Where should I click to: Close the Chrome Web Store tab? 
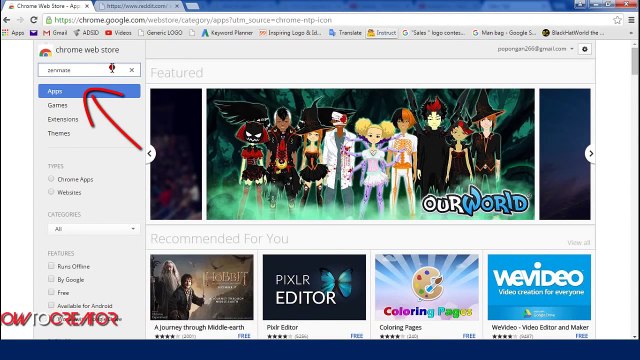87,6
